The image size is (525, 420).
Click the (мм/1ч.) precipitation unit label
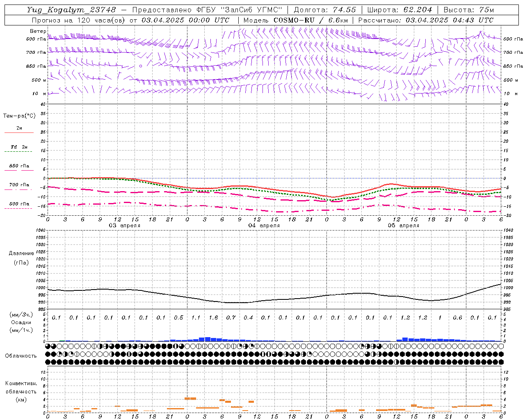pos(21,330)
